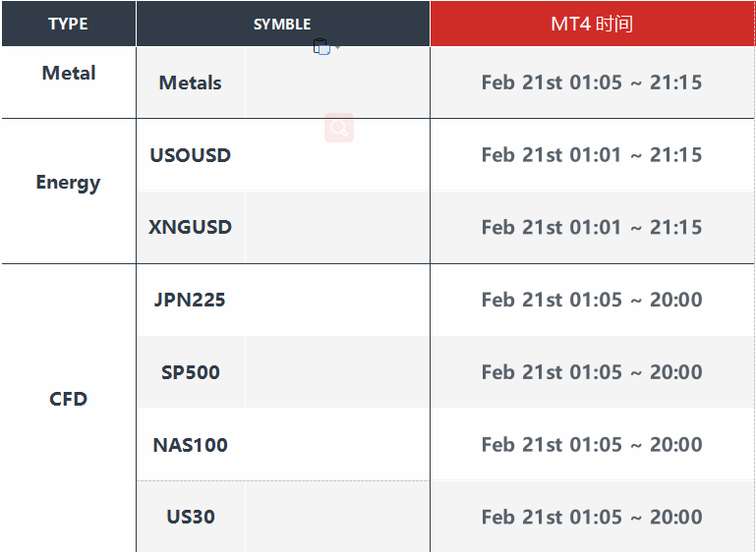
Task: Select the CFD type cell
Action: tap(69, 408)
